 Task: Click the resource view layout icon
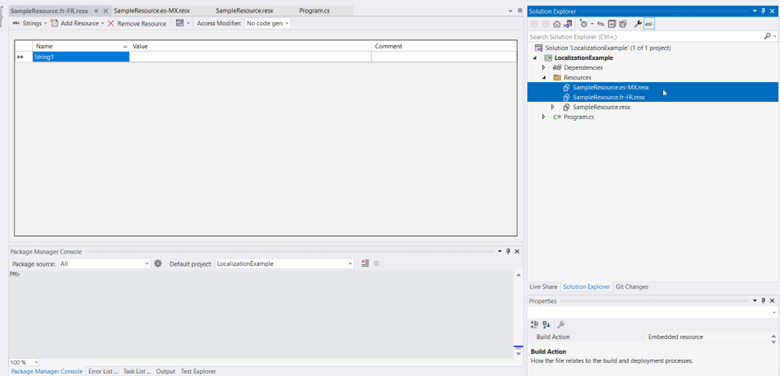click(180, 23)
